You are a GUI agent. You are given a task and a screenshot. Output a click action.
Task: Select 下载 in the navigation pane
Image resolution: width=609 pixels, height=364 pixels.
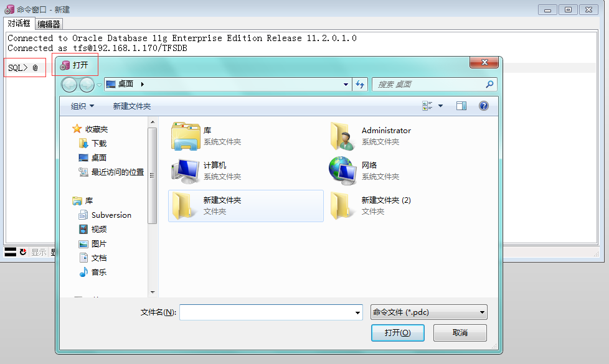coord(93,144)
